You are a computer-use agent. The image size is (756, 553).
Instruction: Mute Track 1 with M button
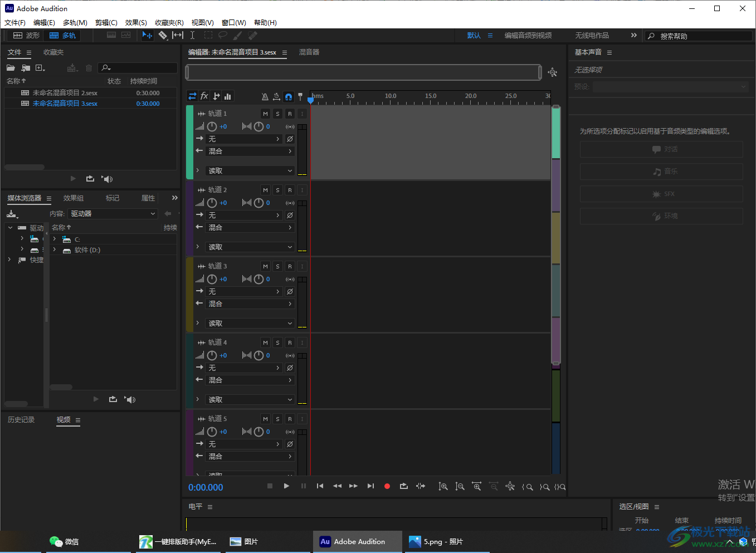pos(265,114)
